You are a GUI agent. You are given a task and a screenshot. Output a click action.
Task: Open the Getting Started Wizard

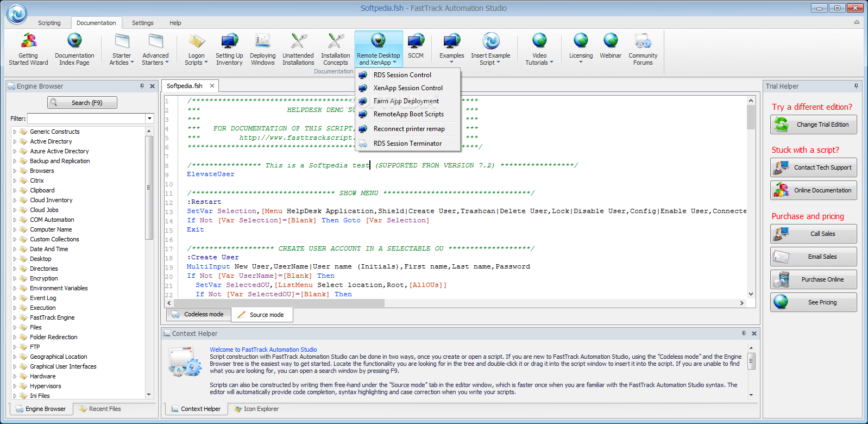(x=28, y=49)
